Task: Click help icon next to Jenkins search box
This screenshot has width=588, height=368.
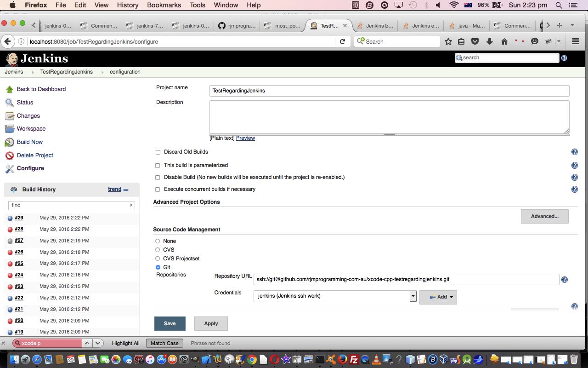Action: pos(564,58)
